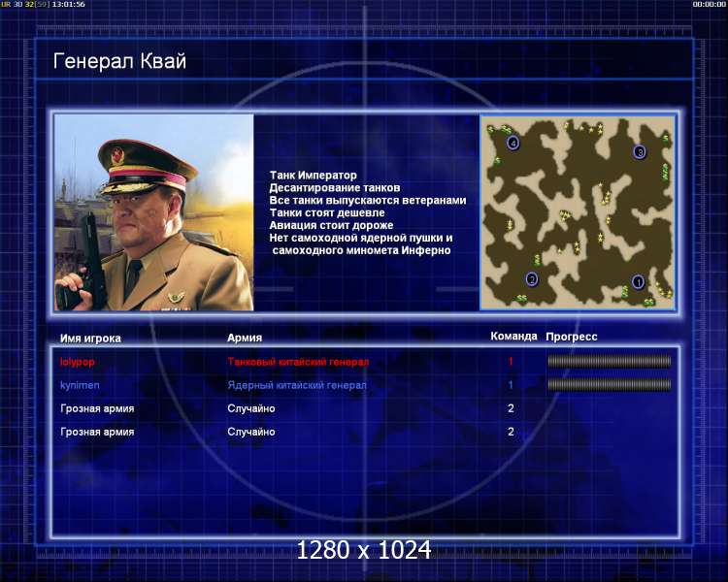Click the 'Армия' column header
Image resolution: width=728 pixels, height=582 pixels.
tap(245, 338)
